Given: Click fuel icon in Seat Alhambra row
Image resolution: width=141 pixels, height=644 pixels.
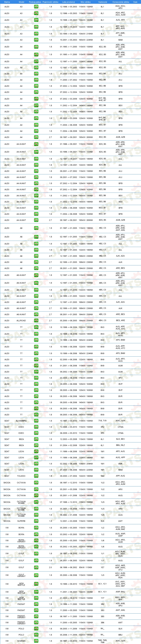Looking at the screenshot, I should click(x=36, y=421).
